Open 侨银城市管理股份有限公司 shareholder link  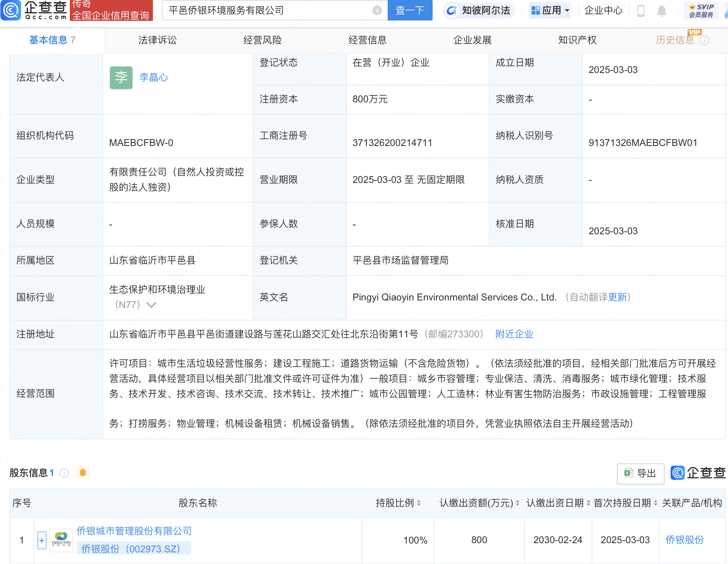pyautogui.click(x=134, y=531)
